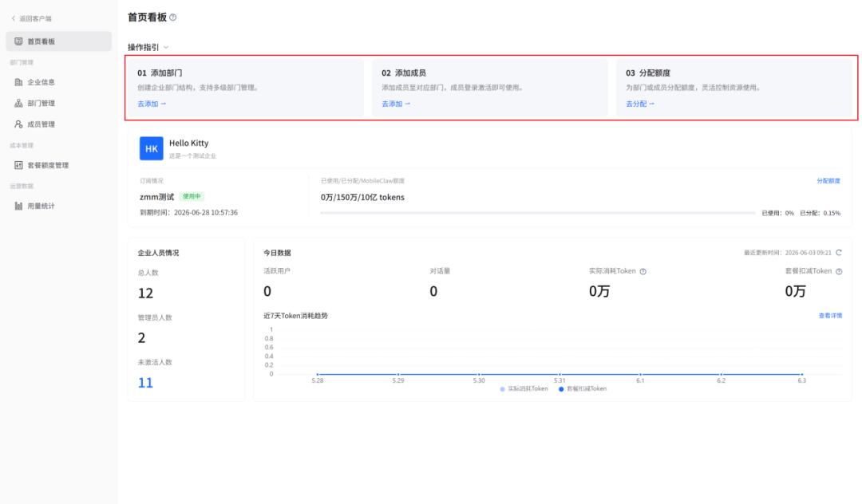This screenshot has height=504, width=862.
Task: Click the 5.28 data point on chart
Action: pos(317,375)
